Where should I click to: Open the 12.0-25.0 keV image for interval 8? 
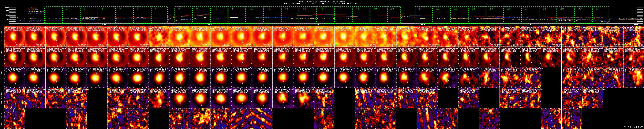pyautogui.click(x=159, y=78)
